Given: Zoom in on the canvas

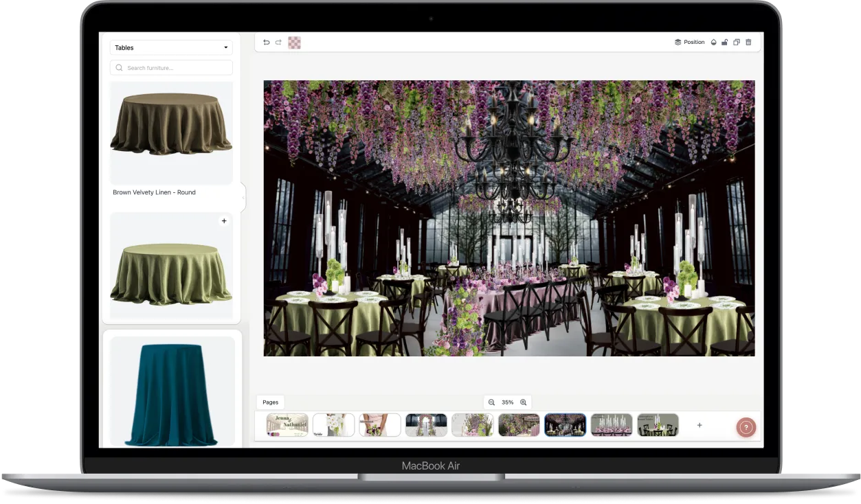Looking at the screenshot, I should tap(524, 402).
